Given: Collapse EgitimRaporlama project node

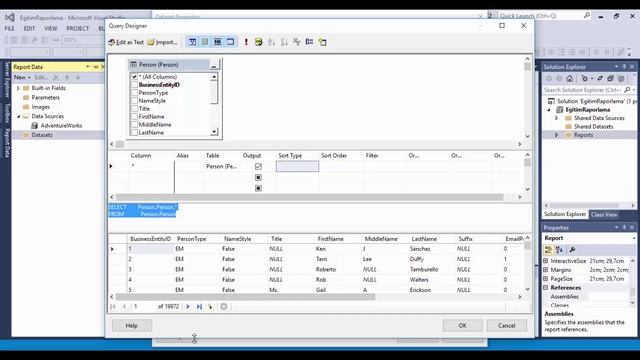Looking at the screenshot, I should tap(549, 110).
